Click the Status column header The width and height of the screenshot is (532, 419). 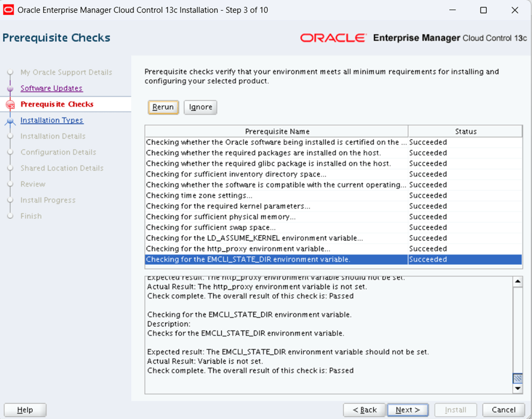tap(465, 131)
